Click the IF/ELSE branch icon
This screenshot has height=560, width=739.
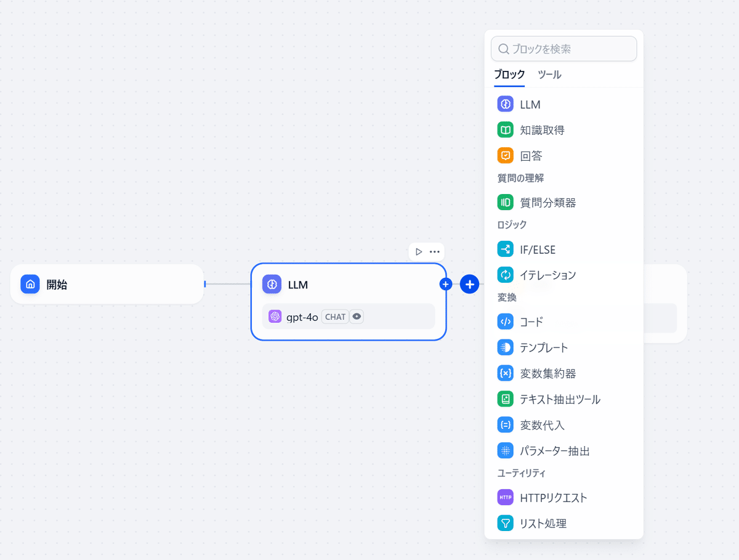tap(505, 250)
